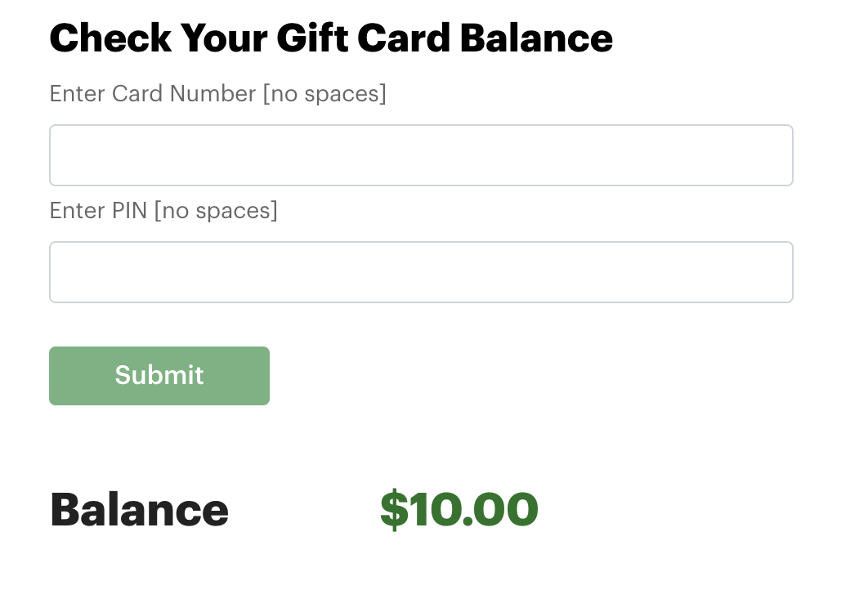
Task: Activate the field for the gift card PIN
Action: coord(421,272)
